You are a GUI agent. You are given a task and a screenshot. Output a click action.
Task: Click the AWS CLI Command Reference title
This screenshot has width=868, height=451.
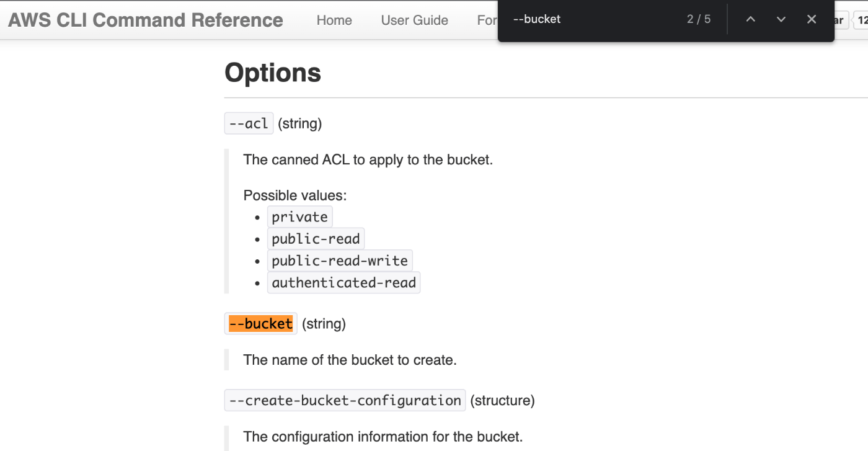[x=146, y=20]
